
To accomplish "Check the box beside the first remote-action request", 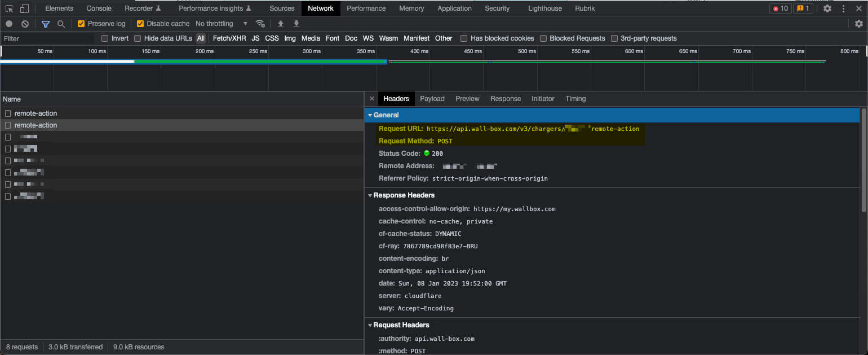I will pyautogui.click(x=8, y=113).
